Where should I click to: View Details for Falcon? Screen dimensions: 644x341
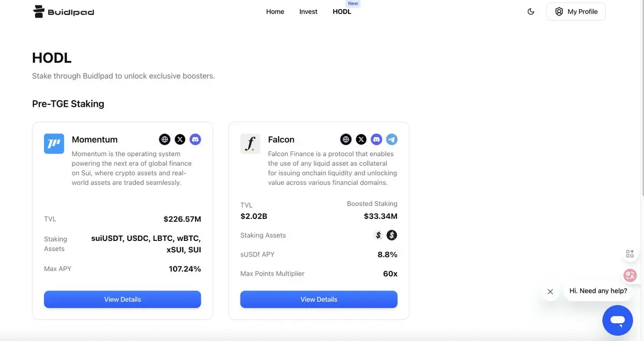pyautogui.click(x=319, y=300)
